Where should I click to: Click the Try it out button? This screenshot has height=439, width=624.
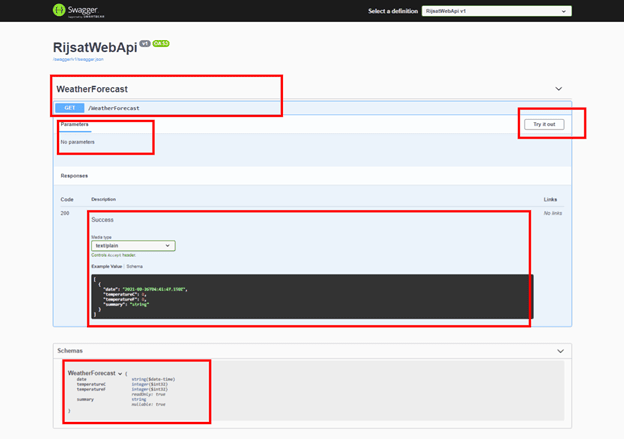pyautogui.click(x=544, y=124)
